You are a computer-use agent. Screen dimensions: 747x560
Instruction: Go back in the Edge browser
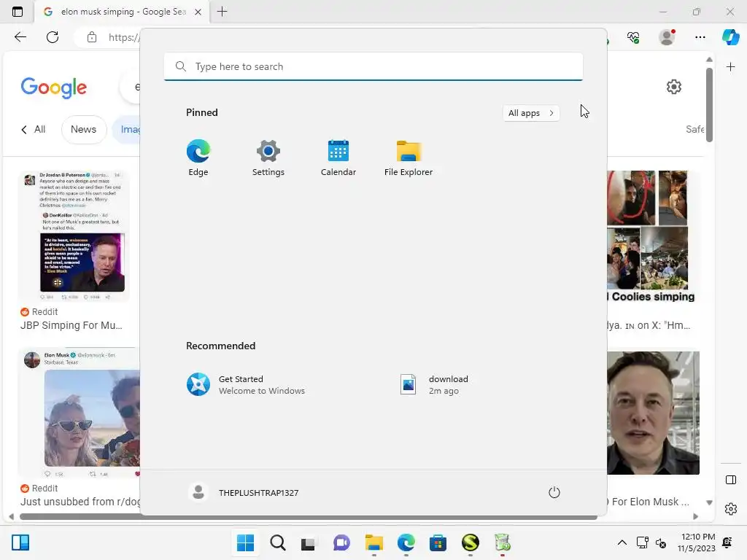click(20, 37)
